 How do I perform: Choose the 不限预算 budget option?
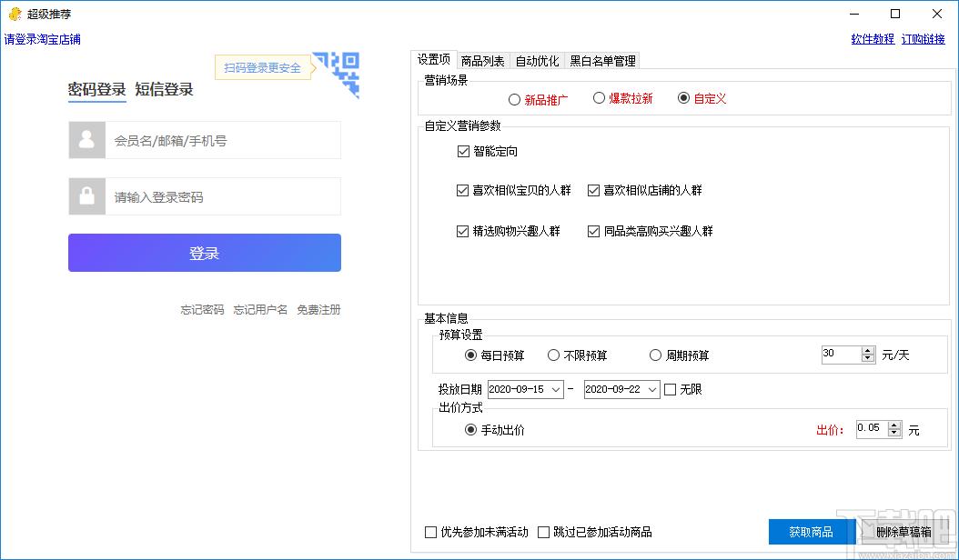click(x=578, y=355)
